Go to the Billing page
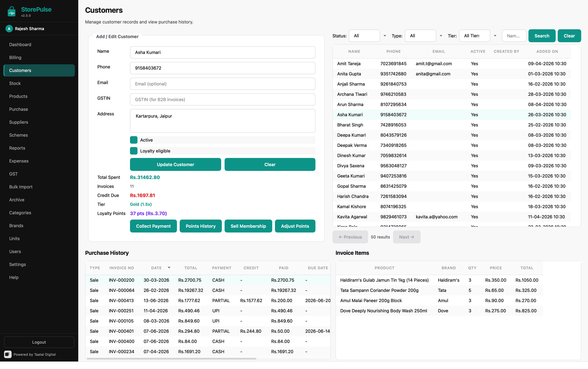588x369 pixels. (x=39, y=57)
